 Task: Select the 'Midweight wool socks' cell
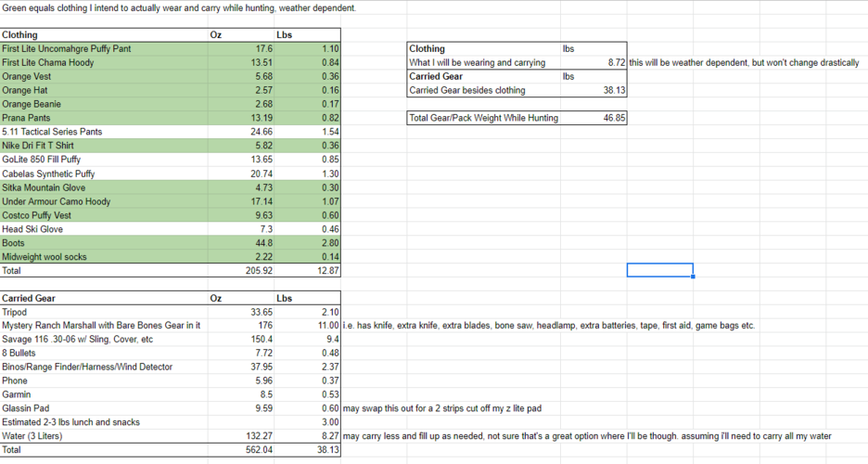pos(104,257)
